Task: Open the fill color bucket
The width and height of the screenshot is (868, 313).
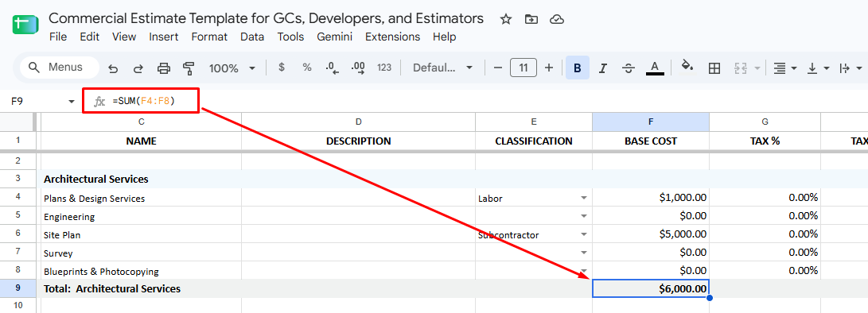Action: click(x=687, y=67)
